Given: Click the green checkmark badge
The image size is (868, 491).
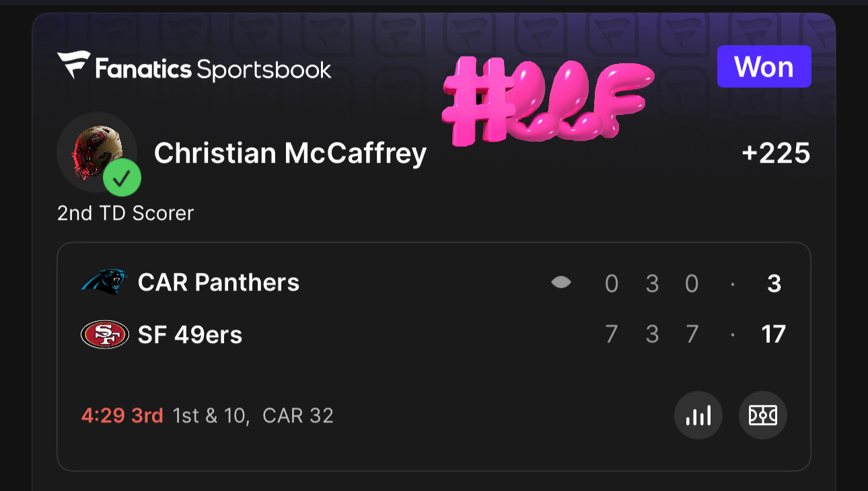Looking at the screenshot, I should point(122,178).
